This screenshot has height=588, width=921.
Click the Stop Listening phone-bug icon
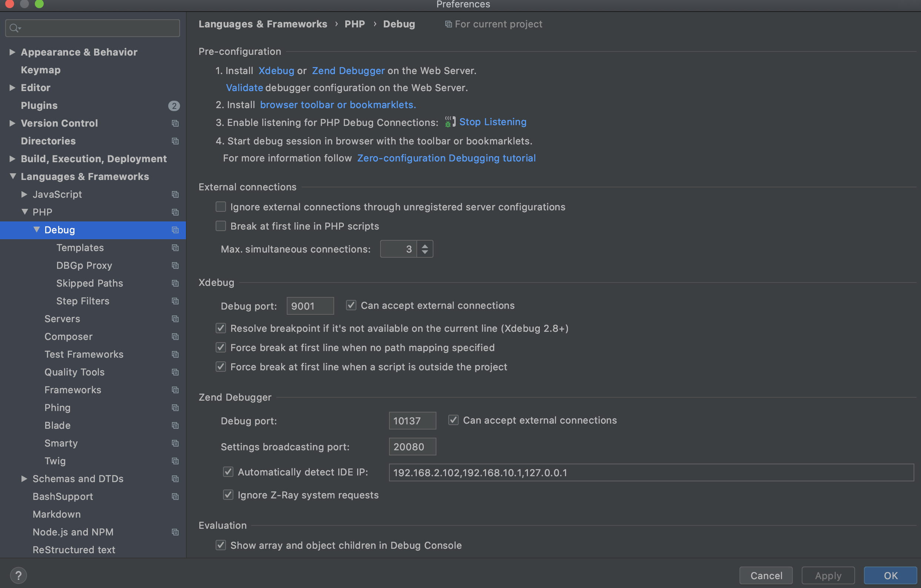[x=450, y=122]
